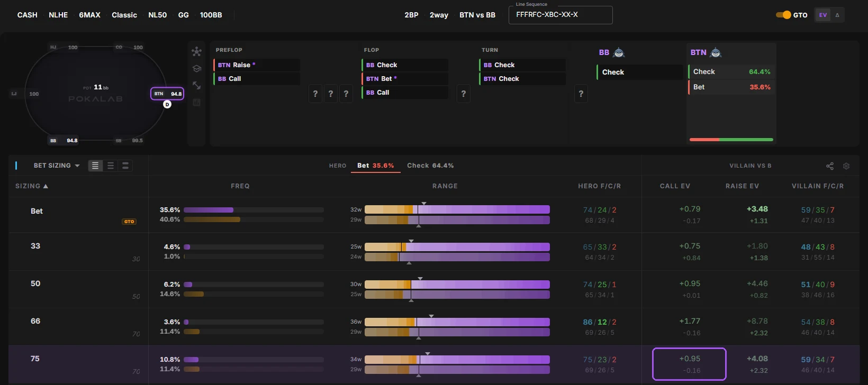868x385 pixels.
Task: Click BTN vs BB matchup label
Action: (477, 15)
